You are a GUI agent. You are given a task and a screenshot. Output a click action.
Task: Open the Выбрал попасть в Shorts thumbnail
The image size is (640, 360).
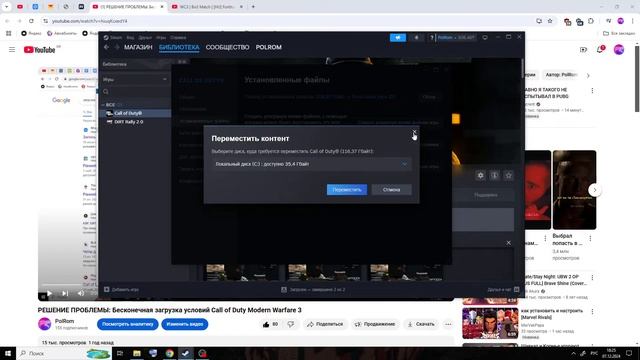point(574,190)
